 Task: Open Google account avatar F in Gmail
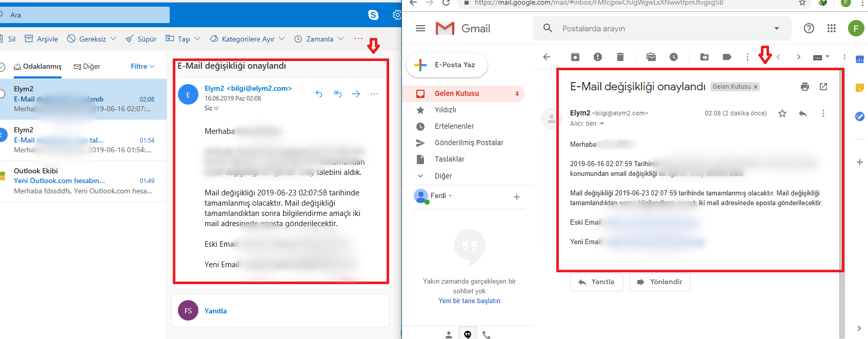point(856,28)
